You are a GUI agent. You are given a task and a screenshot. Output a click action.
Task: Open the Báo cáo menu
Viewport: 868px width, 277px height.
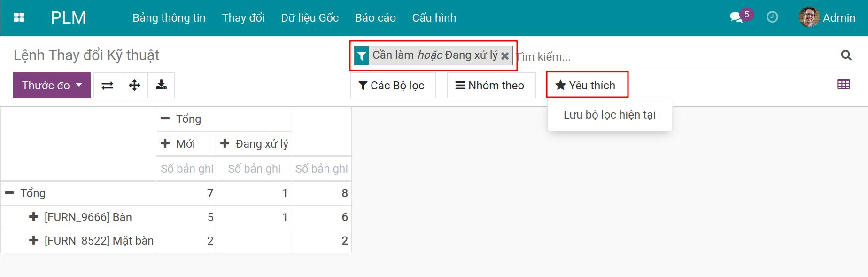point(375,17)
